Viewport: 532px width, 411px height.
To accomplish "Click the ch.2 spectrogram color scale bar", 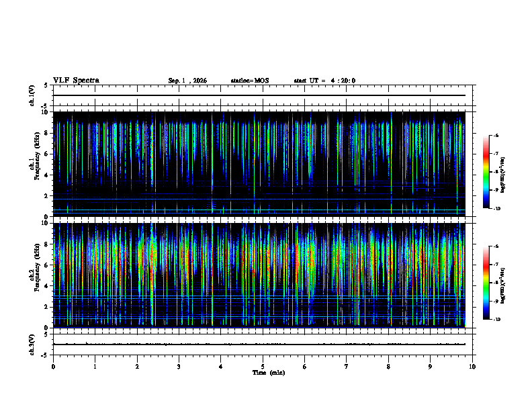I will pos(486,283).
